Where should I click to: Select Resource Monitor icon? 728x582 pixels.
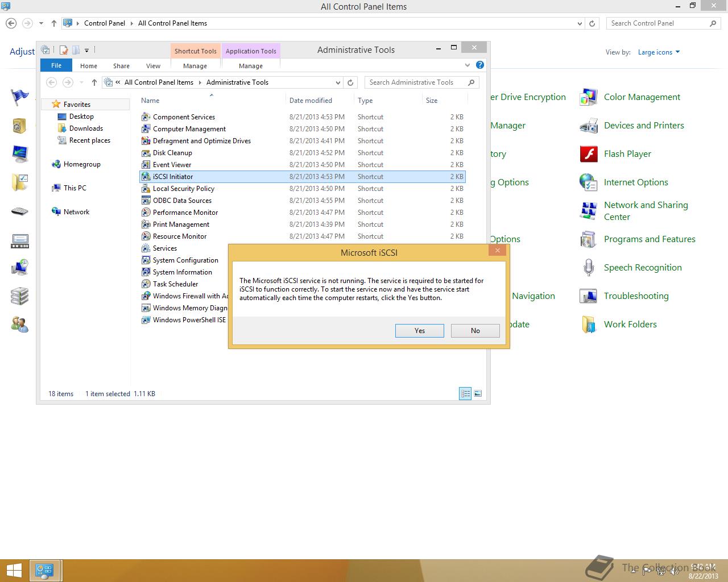146,236
